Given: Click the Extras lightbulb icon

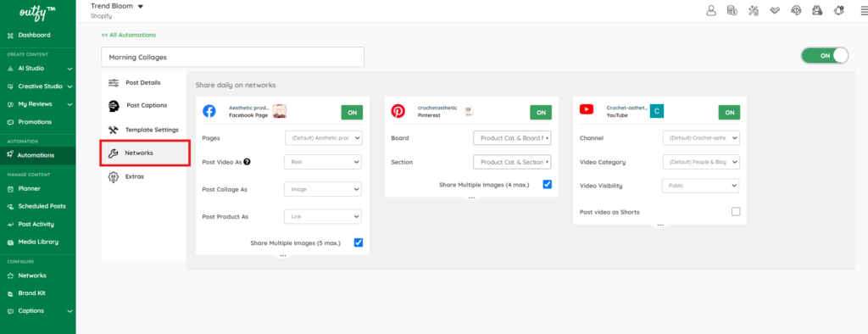Looking at the screenshot, I should (114, 176).
